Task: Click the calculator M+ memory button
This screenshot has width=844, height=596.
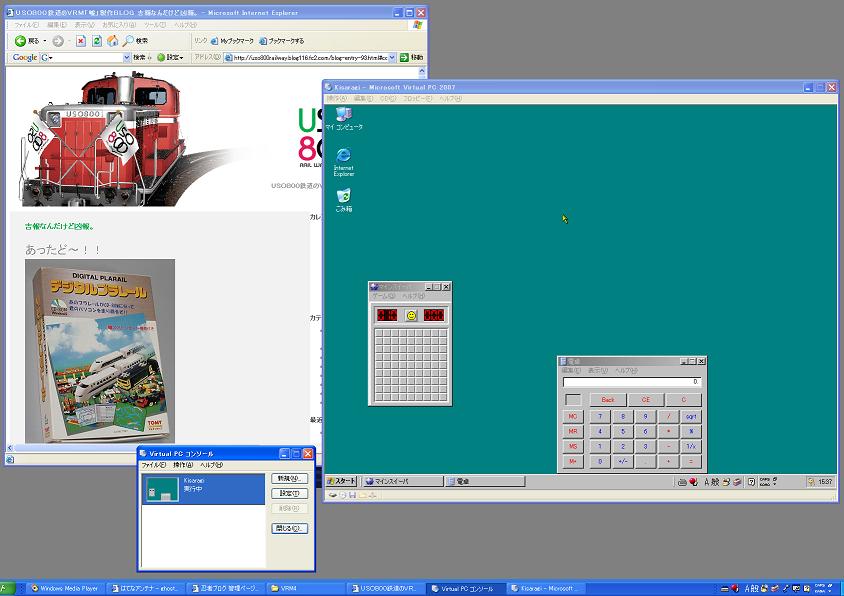Action: pos(573,462)
